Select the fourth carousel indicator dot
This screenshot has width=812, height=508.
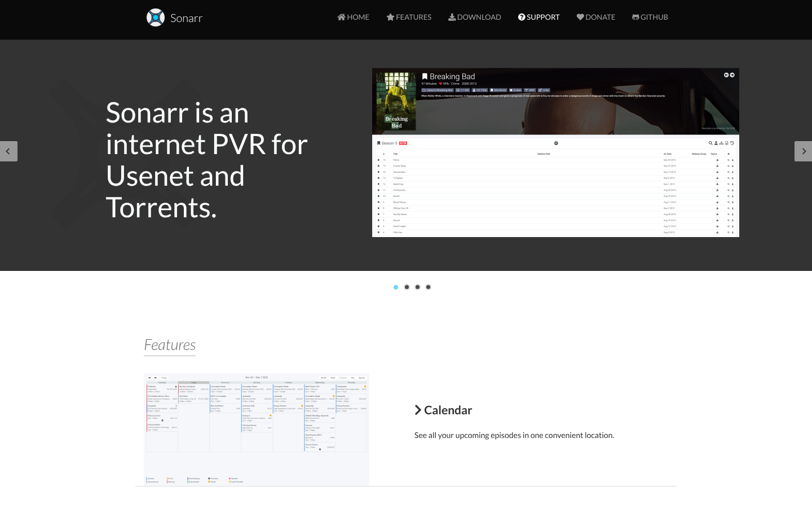point(428,287)
